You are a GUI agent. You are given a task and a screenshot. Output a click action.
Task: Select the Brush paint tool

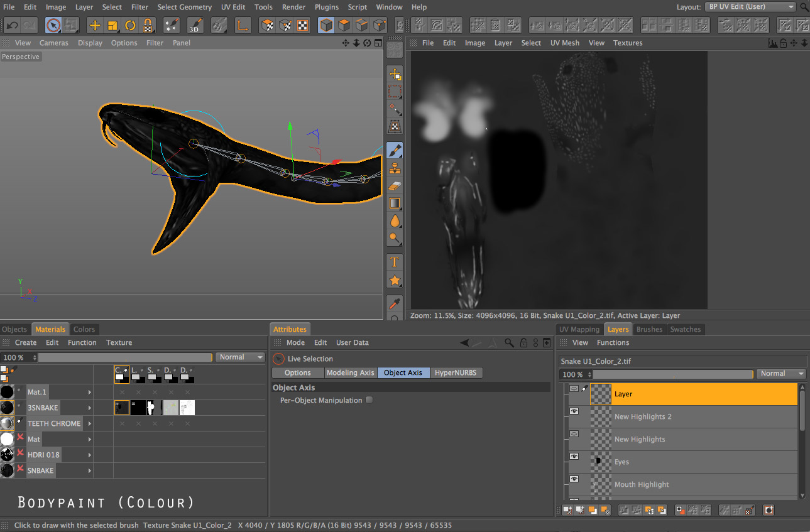[395, 151]
